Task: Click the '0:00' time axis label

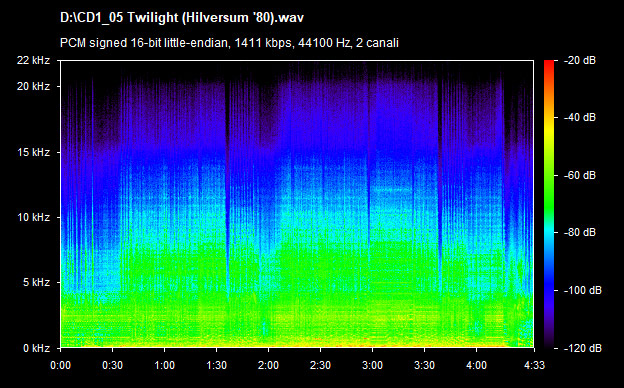Action: point(60,365)
